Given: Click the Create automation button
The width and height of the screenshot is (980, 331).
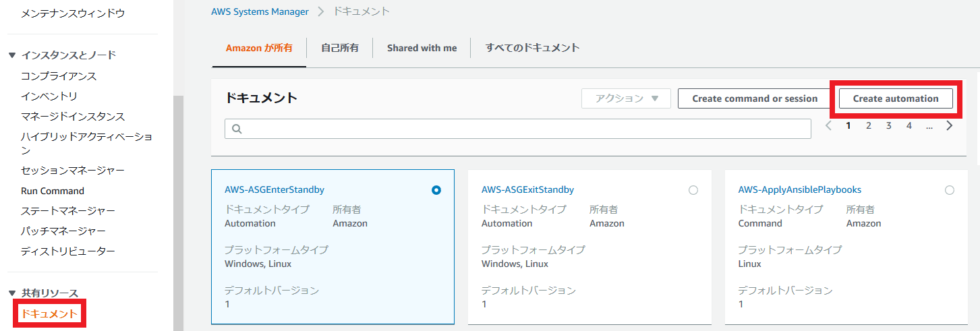Looking at the screenshot, I should click(x=896, y=98).
